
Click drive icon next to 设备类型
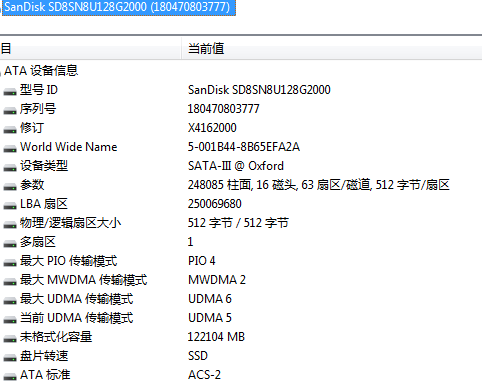pyautogui.click(x=10, y=167)
